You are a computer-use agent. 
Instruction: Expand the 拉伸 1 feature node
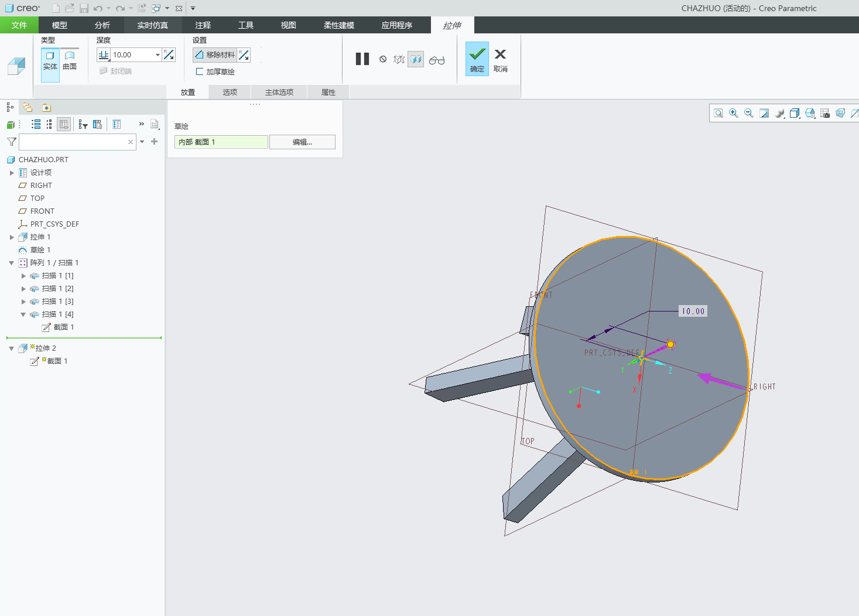(12, 237)
